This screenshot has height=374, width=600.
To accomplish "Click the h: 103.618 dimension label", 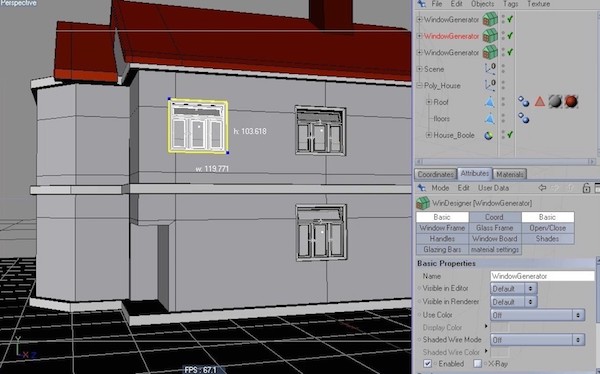I will (x=250, y=131).
